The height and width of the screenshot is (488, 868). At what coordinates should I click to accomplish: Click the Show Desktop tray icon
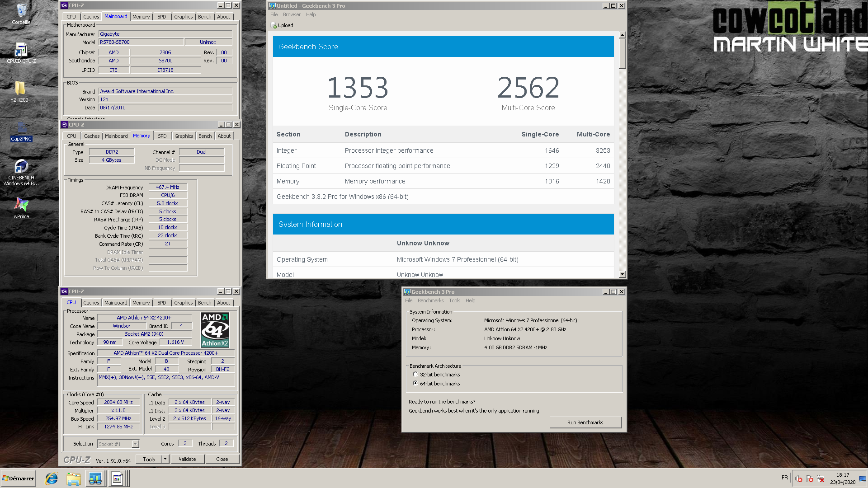point(862,479)
